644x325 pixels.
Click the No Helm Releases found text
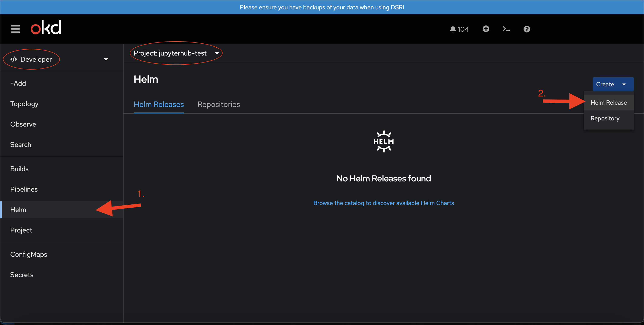(x=384, y=178)
